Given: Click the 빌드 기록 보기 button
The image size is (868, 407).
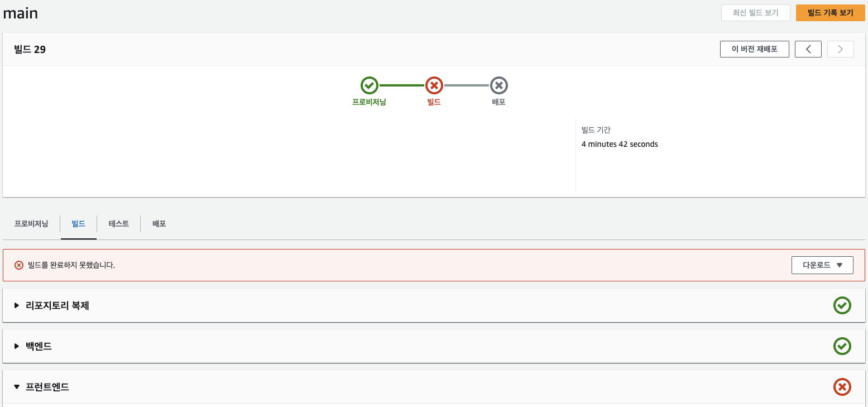Looking at the screenshot, I should tap(830, 12).
